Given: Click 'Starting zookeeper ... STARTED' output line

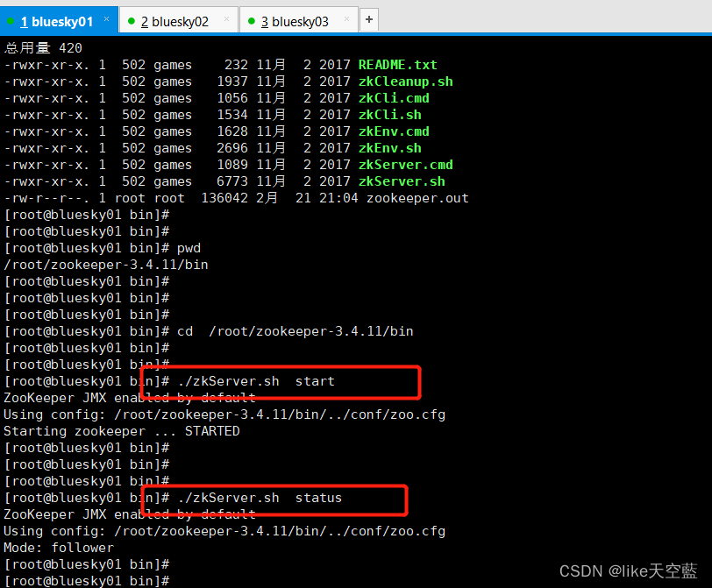Looking at the screenshot, I should [122, 431].
